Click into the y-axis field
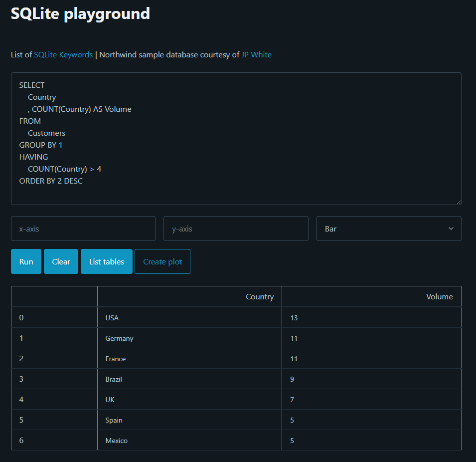 (236, 229)
